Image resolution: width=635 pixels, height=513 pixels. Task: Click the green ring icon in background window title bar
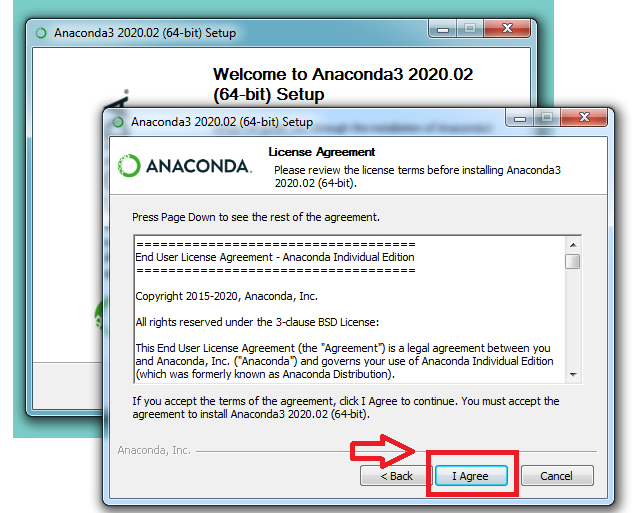(x=41, y=33)
